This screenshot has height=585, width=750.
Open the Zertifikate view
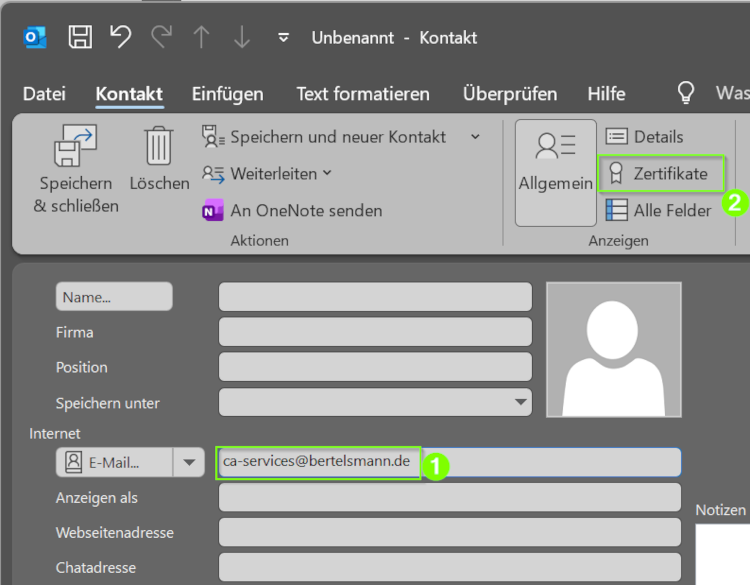[x=661, y=174]
